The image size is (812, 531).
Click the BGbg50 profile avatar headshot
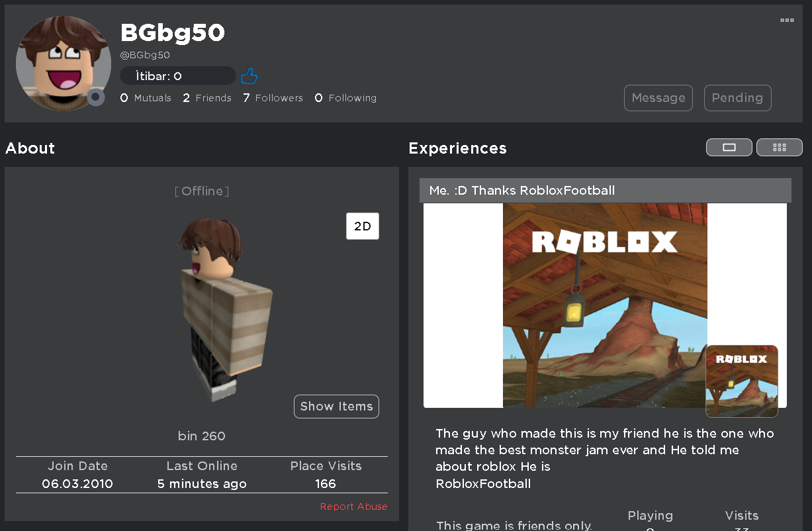[63, 63]
